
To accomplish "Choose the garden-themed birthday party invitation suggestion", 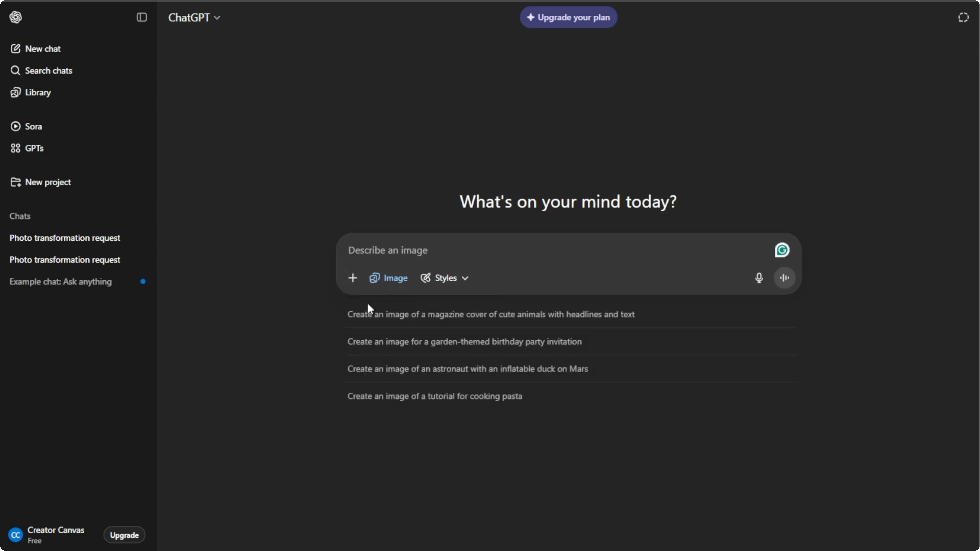I will coord(569,342).
